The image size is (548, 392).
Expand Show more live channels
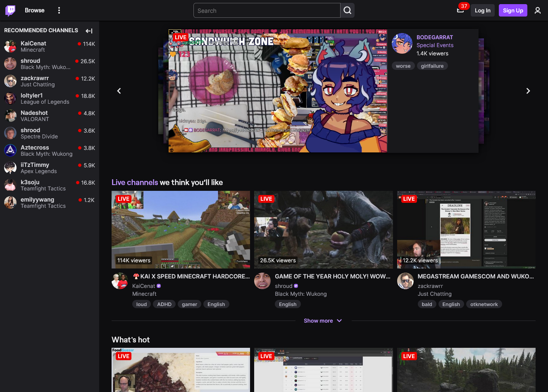[323, 321]
